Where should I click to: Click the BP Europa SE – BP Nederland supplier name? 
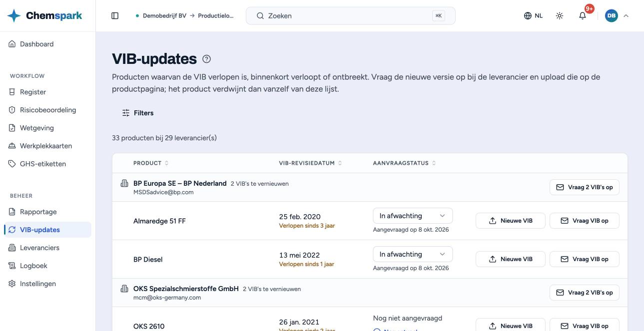(x=180, y=183)
